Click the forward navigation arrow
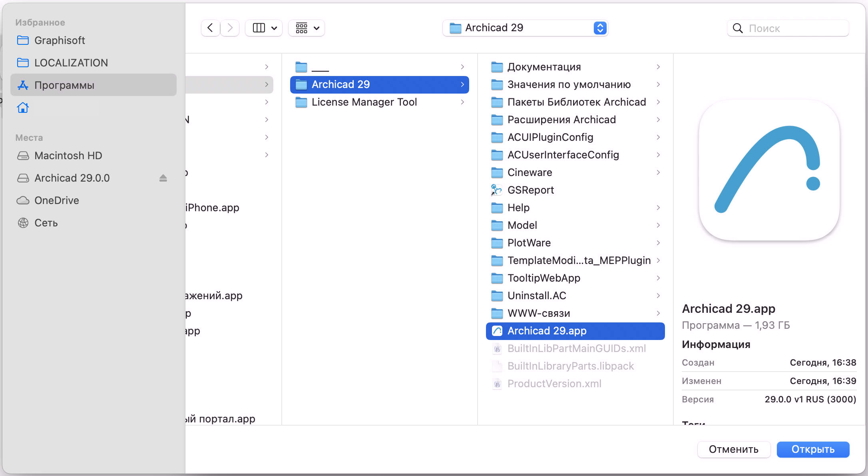The height and width of the screenshot is (476, 868). (x=230, y=28)
